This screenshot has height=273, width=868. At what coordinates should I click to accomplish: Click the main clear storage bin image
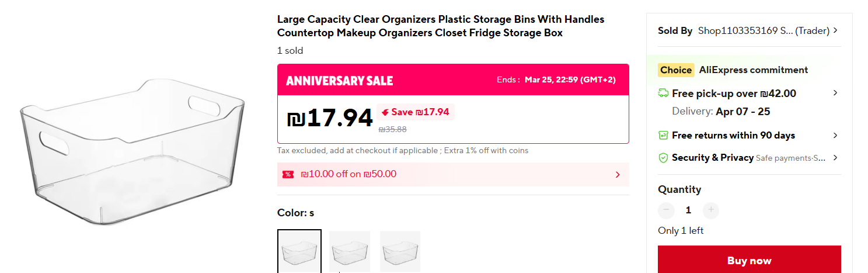tap(133, 152)
